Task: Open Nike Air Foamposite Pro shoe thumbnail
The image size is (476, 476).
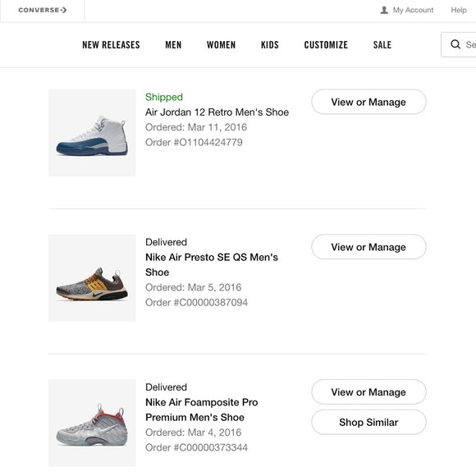Action: 92,423
